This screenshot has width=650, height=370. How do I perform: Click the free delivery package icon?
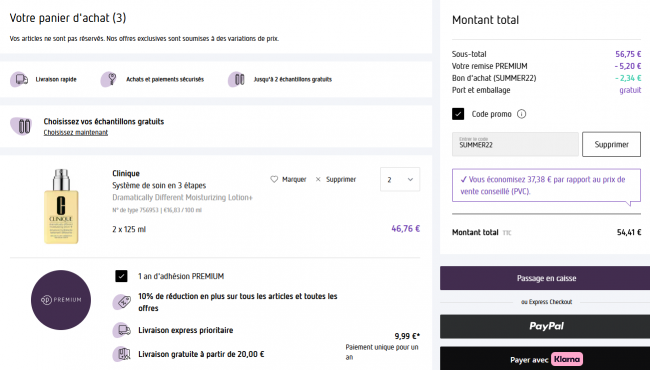tap(122, 354)
